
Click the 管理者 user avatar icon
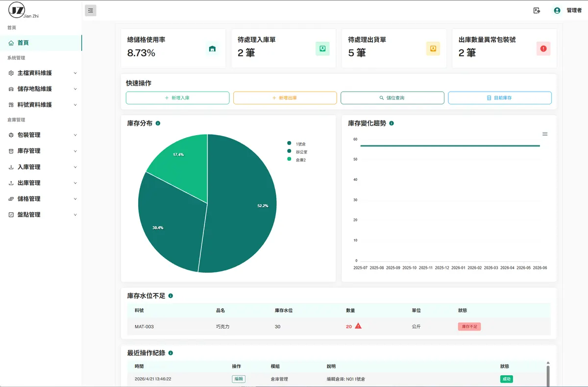pos(557,10)
